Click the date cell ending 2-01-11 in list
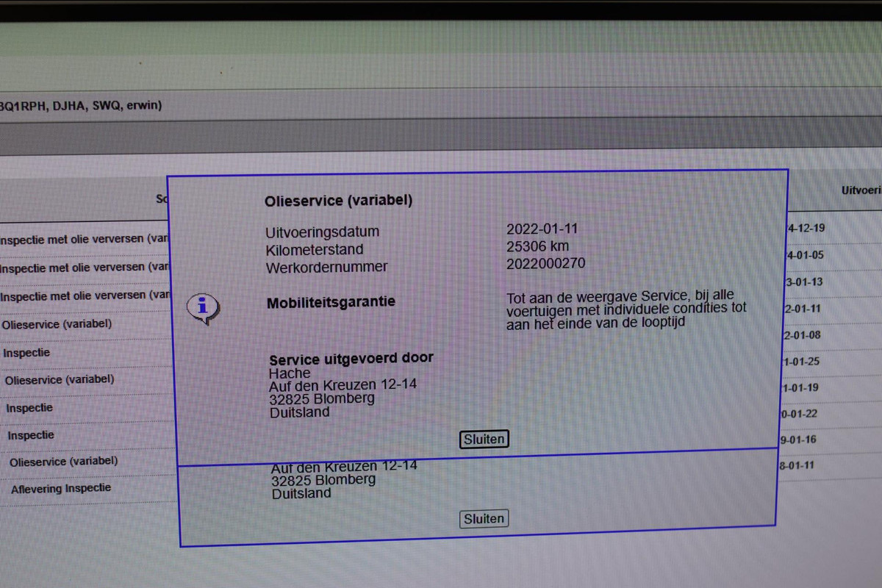Viewport: 882px width, 588px height. (x=803, y=309)
